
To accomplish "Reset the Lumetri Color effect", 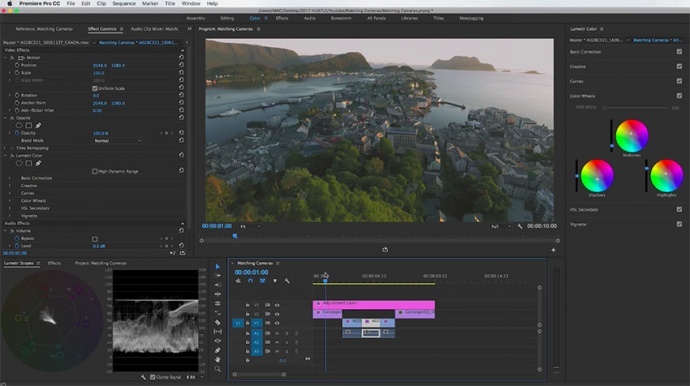I will pos(181,155).
